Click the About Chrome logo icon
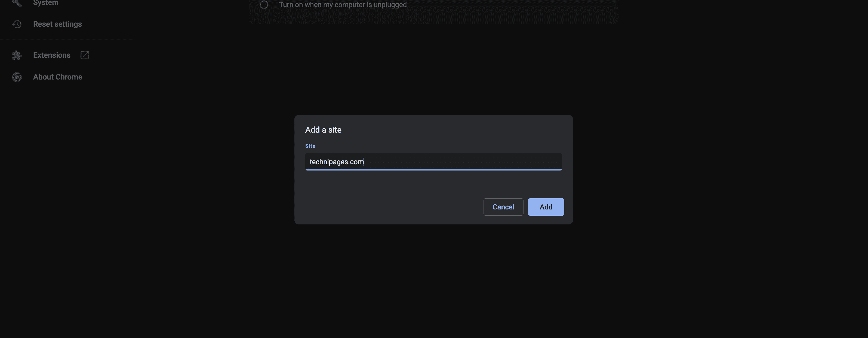The image size is (868, 338). point(17,77)
